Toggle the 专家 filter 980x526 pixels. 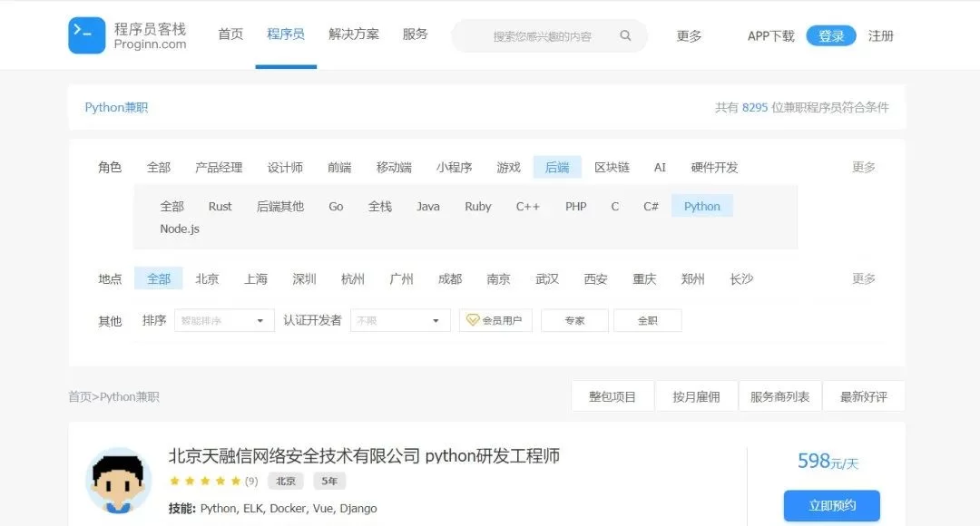pos(574,320)
